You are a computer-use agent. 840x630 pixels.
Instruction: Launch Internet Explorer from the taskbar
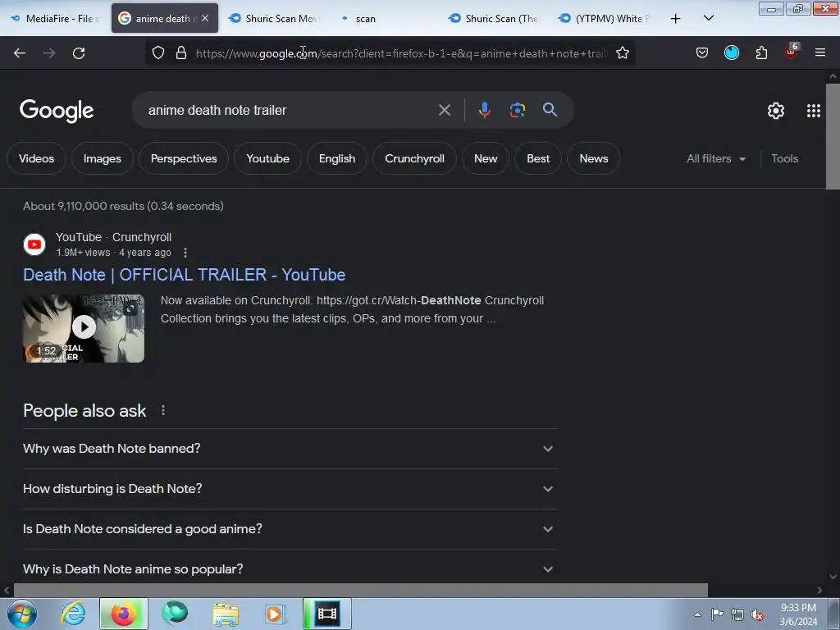73,614
